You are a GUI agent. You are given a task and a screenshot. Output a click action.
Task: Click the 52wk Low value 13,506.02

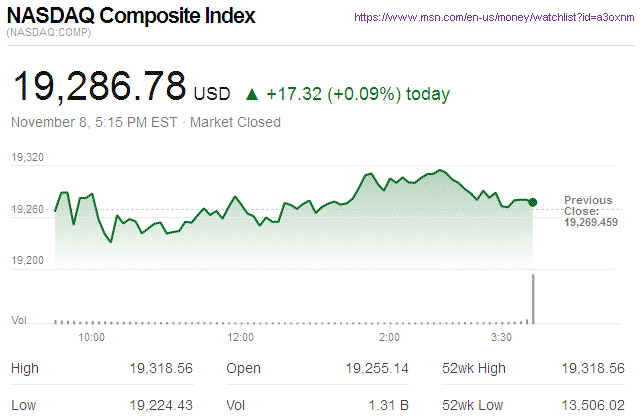pos(592,403)
